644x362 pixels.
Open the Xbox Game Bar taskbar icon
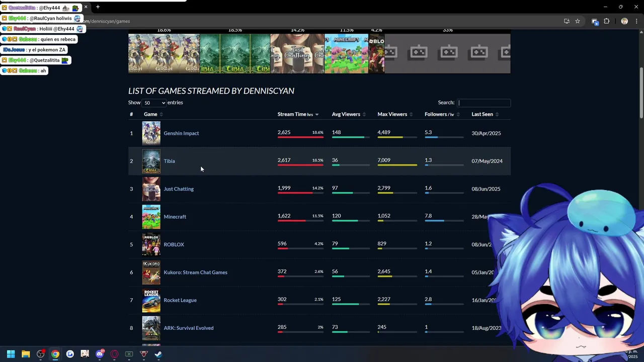[x=129, y=354]
